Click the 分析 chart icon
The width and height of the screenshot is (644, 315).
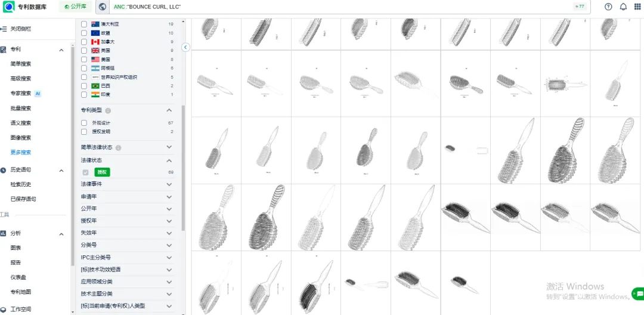[4, 234]
